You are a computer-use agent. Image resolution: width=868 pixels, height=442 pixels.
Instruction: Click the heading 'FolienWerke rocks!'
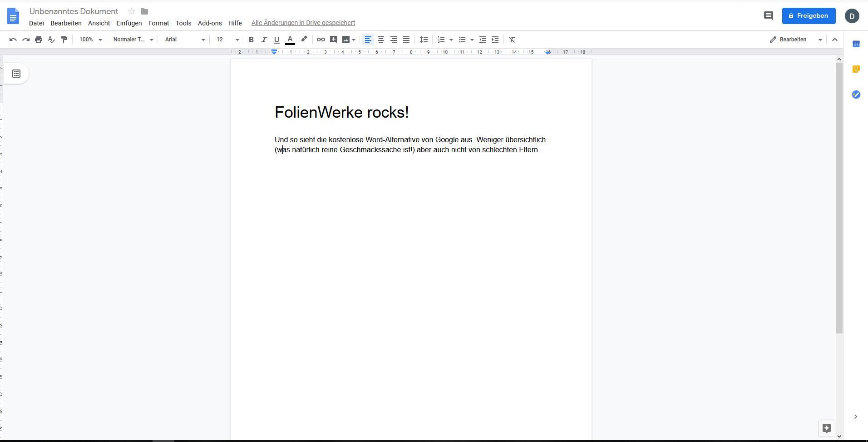[x=341, y=112]
